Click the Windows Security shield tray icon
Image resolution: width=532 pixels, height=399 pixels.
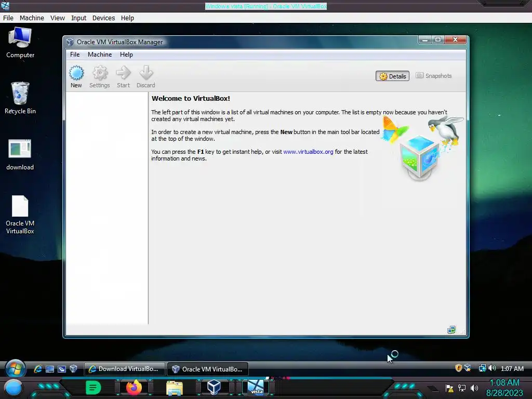click(x=458, y=368)
